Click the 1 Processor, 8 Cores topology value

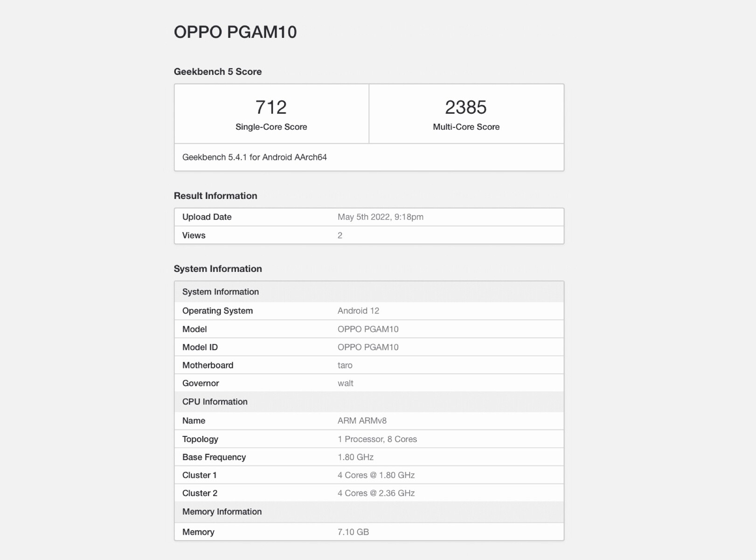377,439
